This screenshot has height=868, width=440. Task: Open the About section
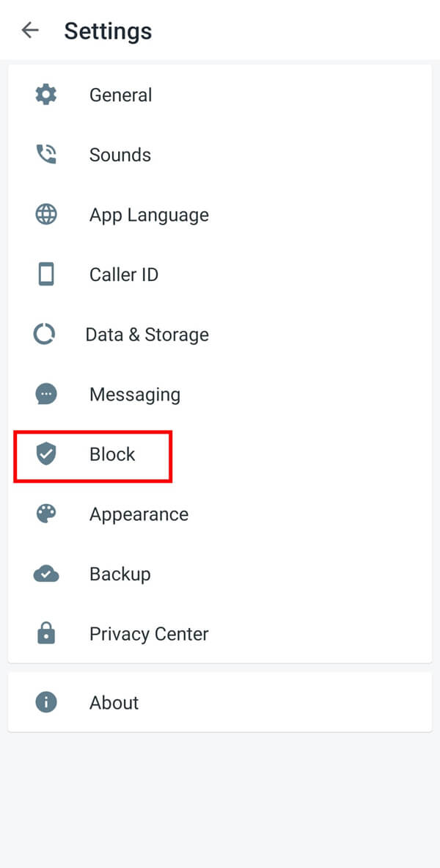click(x=114, y=702)
